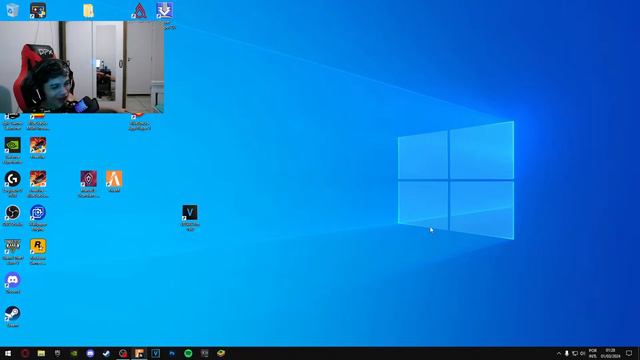Open the yellow folder on the desktop
Screen dimensions: 640x360
click(88, 11)
